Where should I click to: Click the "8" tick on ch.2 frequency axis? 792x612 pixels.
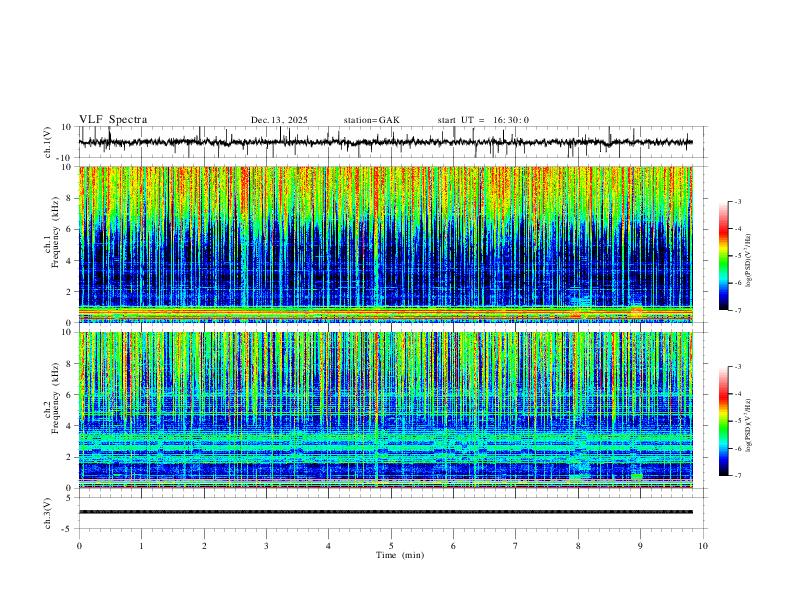tap(71, 364)
